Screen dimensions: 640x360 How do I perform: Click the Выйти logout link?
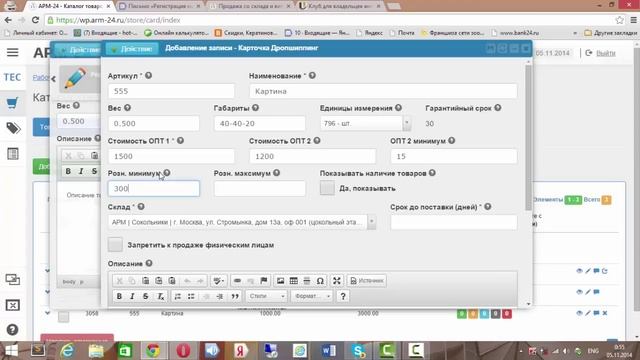(x=605, y=53)
